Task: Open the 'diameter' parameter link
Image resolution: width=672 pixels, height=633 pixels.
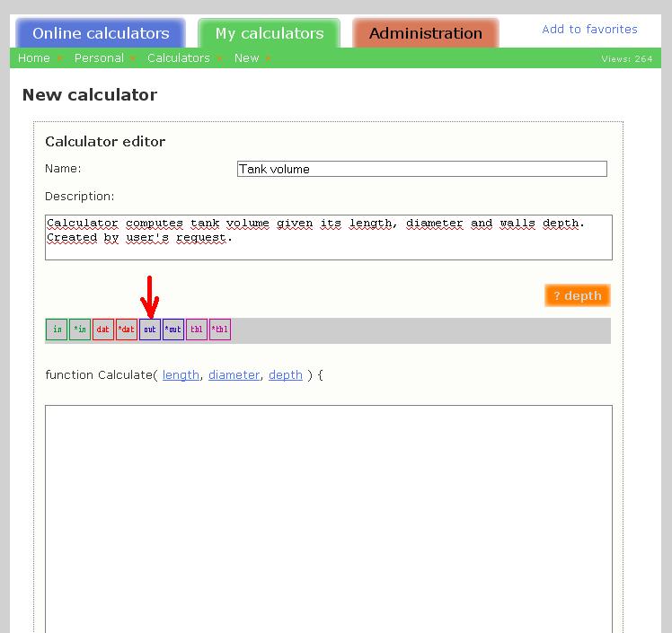Action: click(234, 374)
